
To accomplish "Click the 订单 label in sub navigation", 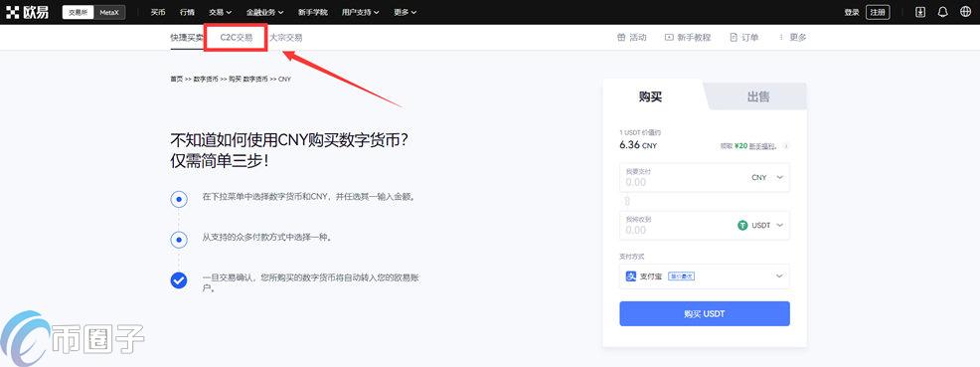I will (x=750, y=38).
